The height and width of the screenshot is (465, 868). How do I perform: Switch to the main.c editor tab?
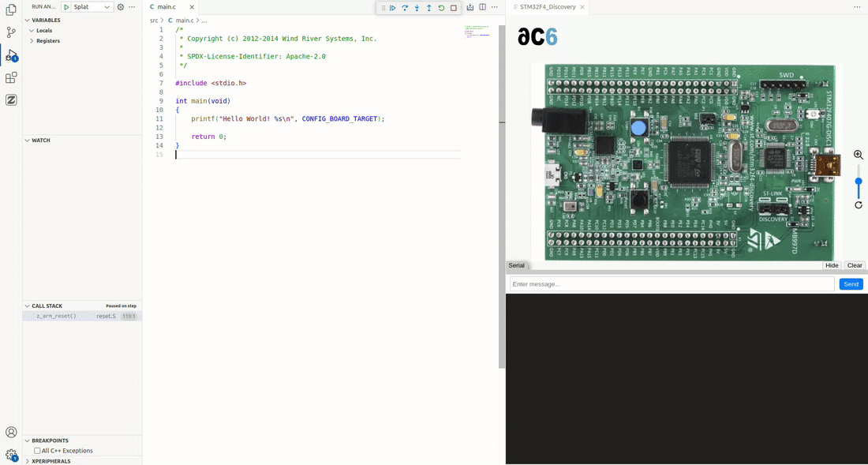point(166,7)
